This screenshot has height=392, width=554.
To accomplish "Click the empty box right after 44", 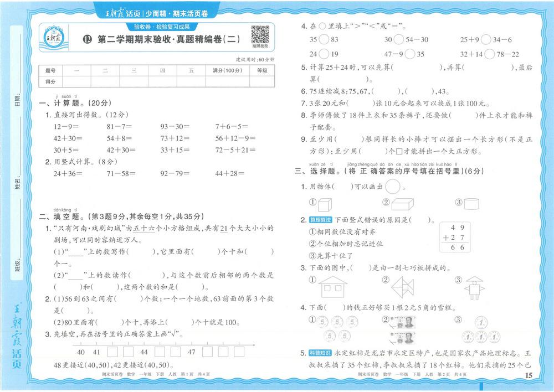I will tap(160, 352).
